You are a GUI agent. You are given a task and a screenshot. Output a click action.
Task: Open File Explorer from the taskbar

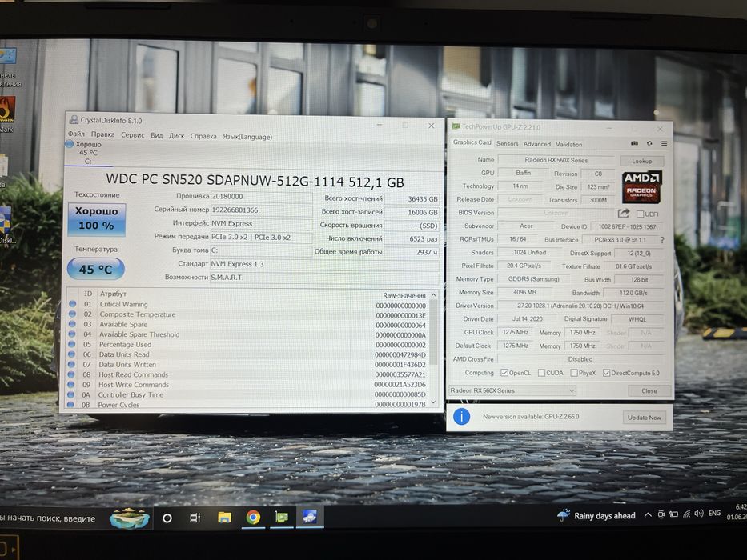coord(224,517)
